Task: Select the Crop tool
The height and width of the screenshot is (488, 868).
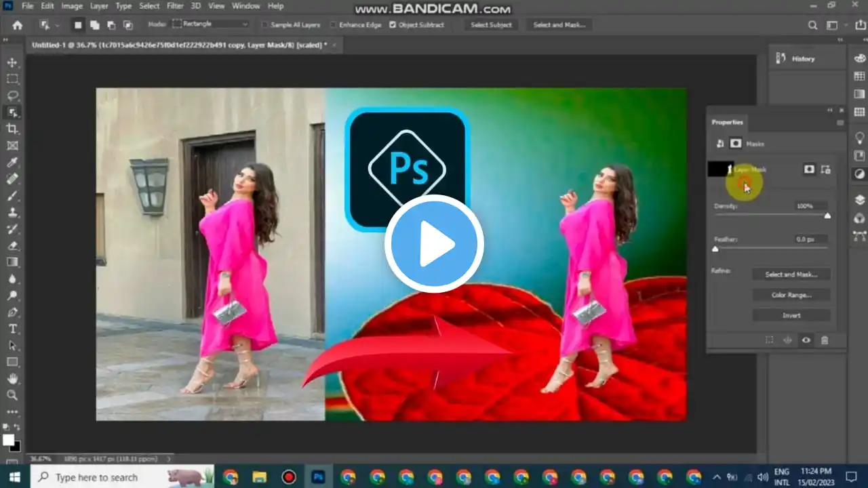Action: click(12, 129)
